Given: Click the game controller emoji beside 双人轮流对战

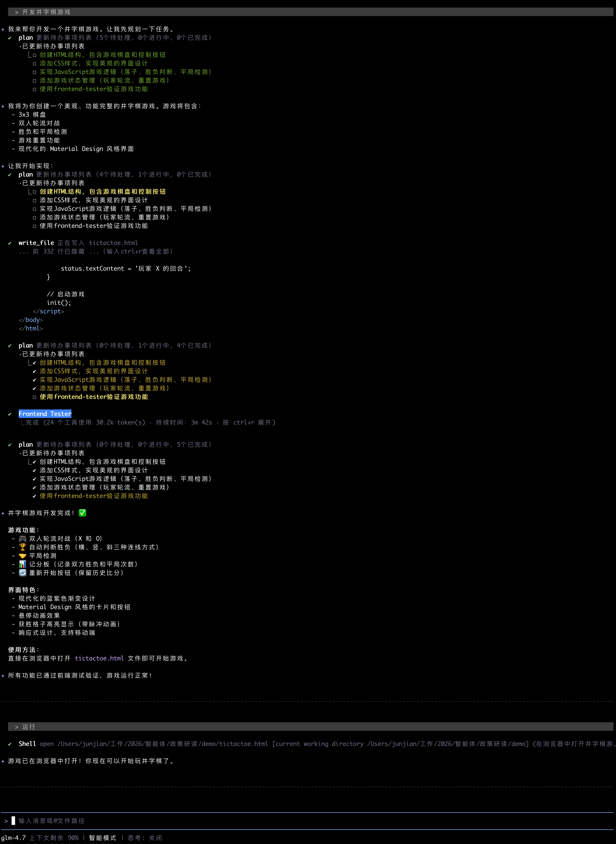Looking at the screenshot, I should (x=22, y=538).
